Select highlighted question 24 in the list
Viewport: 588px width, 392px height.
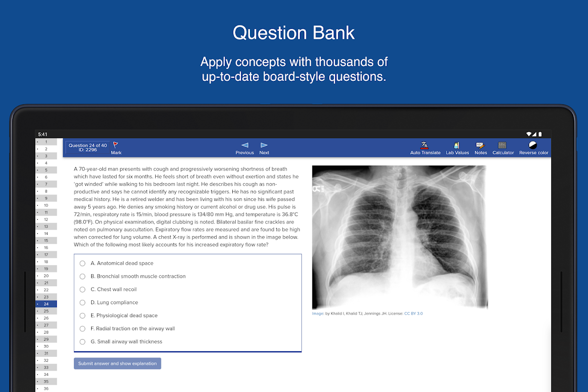[46, 304]
